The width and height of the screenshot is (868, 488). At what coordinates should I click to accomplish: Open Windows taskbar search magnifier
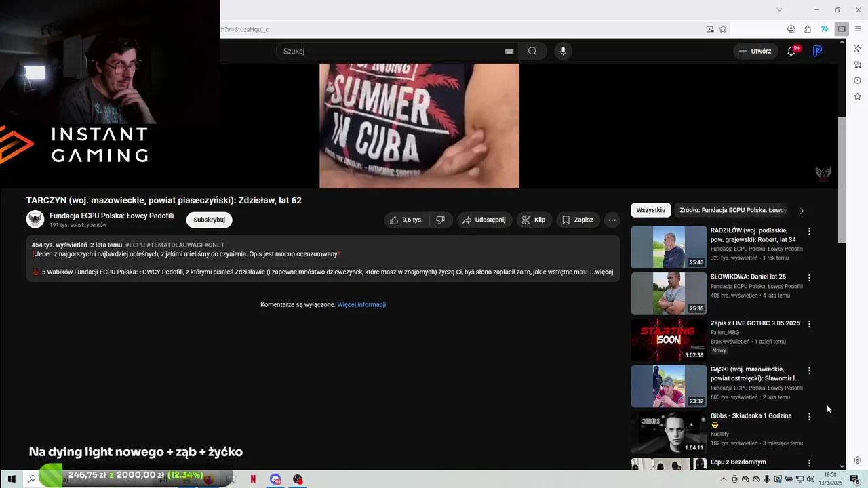[x=31, y=479]
